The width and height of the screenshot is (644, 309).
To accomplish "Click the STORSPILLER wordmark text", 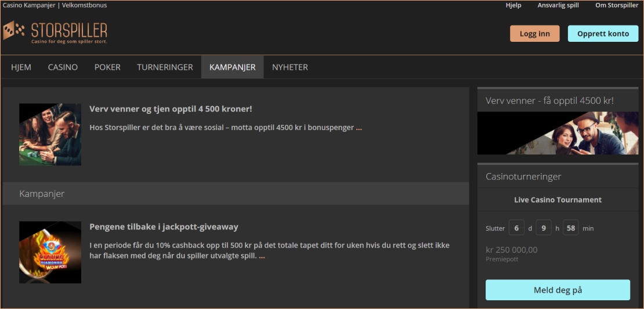I will click(x=70, y=30).
